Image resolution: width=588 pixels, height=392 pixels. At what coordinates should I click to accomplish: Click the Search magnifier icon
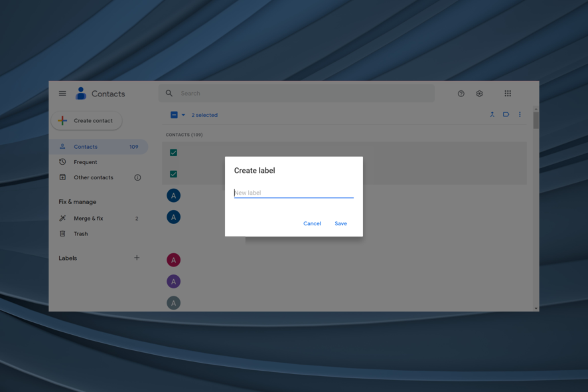click(x=169, y=93)
